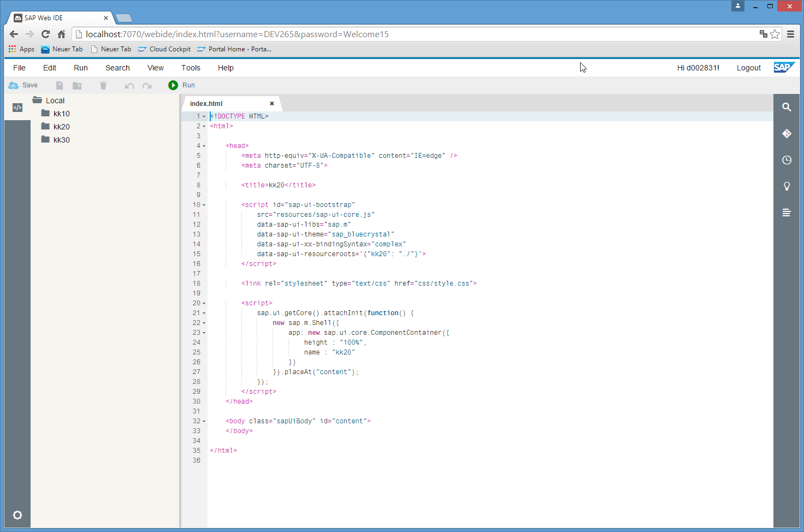Open the history clock icon pane
This screenshot has width=804, height=532.
click(x=787, y=160)
